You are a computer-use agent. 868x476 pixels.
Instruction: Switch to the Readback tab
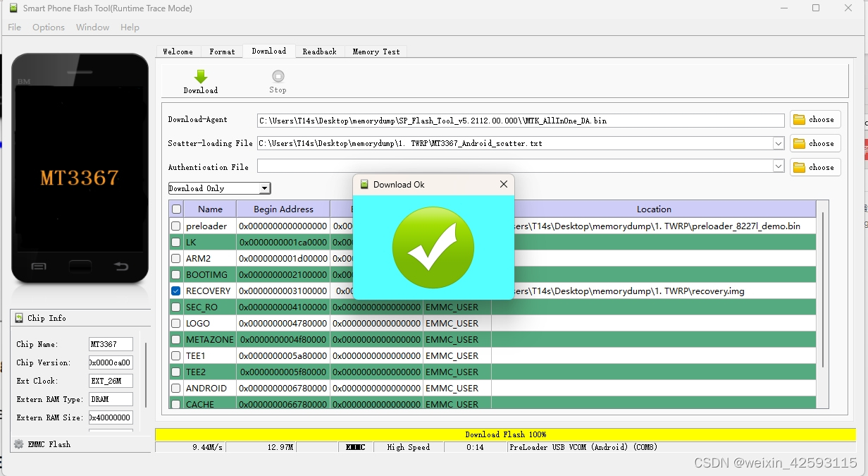(320, 51)
